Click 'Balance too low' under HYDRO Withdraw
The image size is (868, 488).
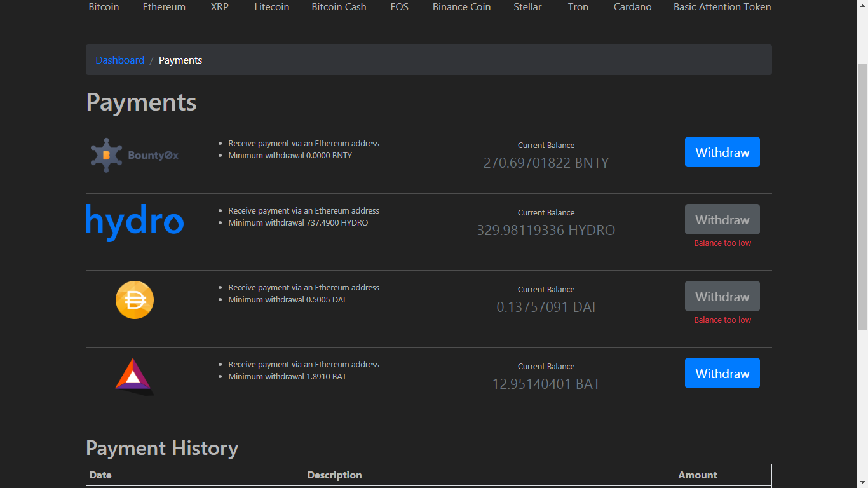[722, 243]
